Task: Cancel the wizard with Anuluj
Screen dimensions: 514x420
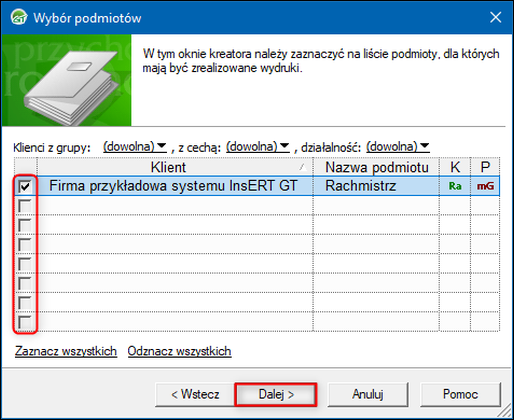Action: (x=368, y=394)
